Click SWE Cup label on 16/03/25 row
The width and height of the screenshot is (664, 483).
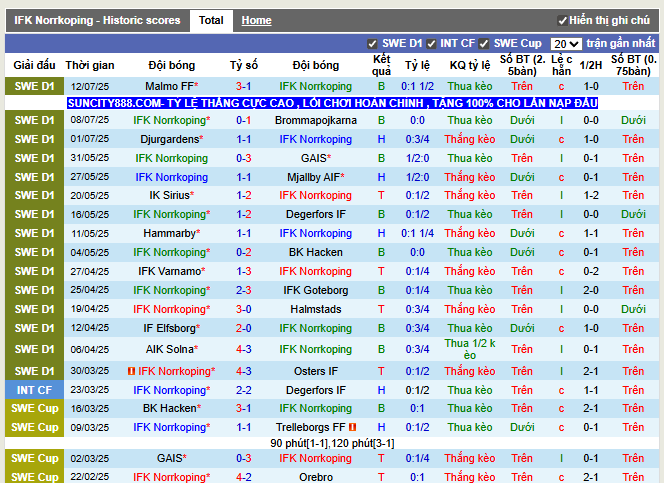click(34, 408)
